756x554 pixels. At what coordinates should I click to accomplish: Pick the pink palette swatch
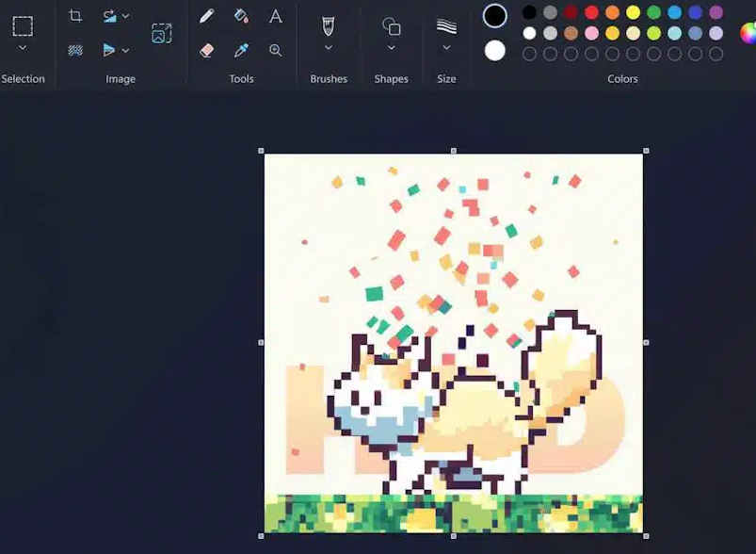coord(591,33)
